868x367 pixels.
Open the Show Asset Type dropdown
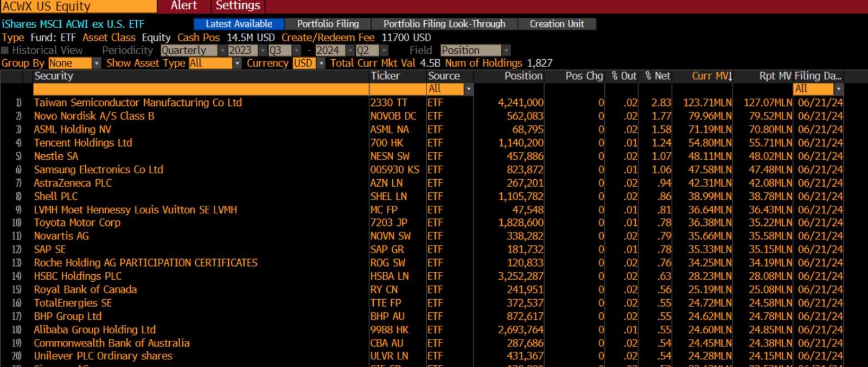215,63
